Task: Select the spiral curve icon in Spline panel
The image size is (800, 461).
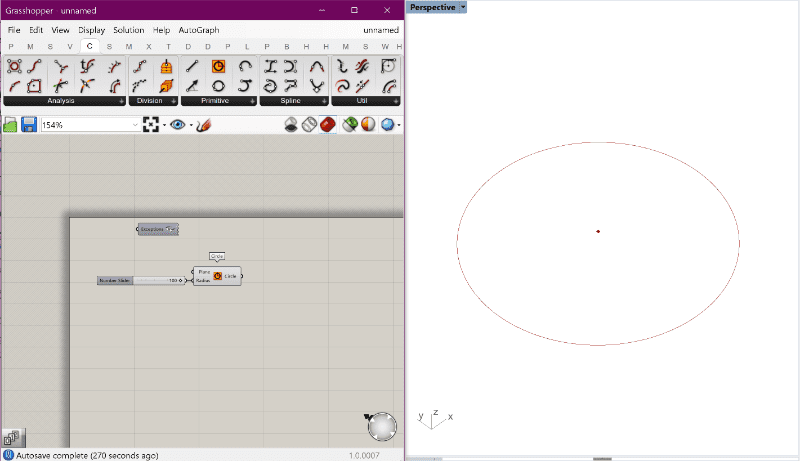Action: 270,86
